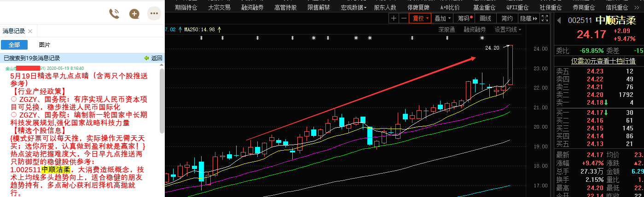644x197 pixels.
Task: Click 返回 to go back
Action: 153,58
